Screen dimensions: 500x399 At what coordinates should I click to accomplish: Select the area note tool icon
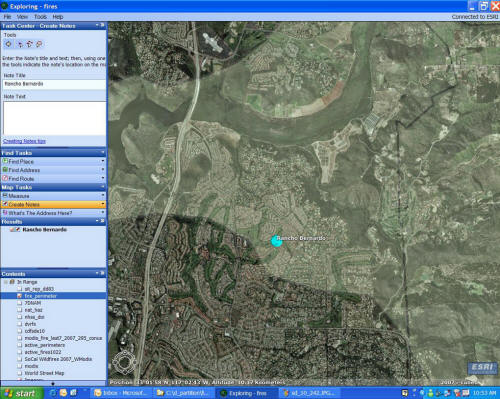(x=39, y=44)
